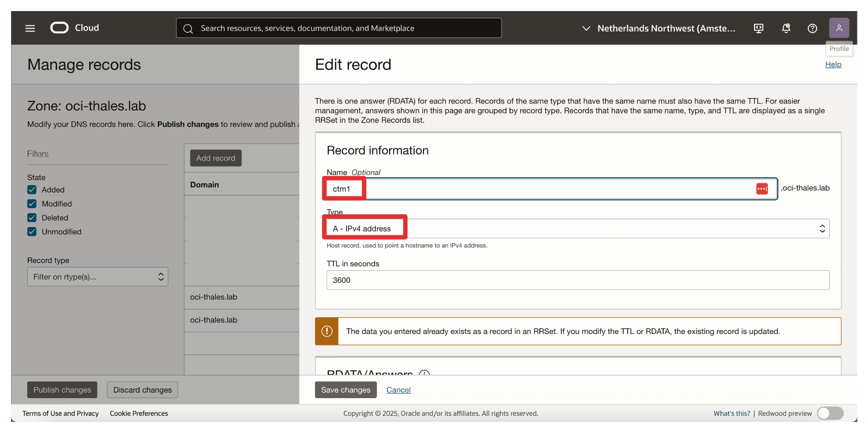Click the Edit record heading
The height and width of the screenshot is (433, 868).
click(x=353, y=65)
